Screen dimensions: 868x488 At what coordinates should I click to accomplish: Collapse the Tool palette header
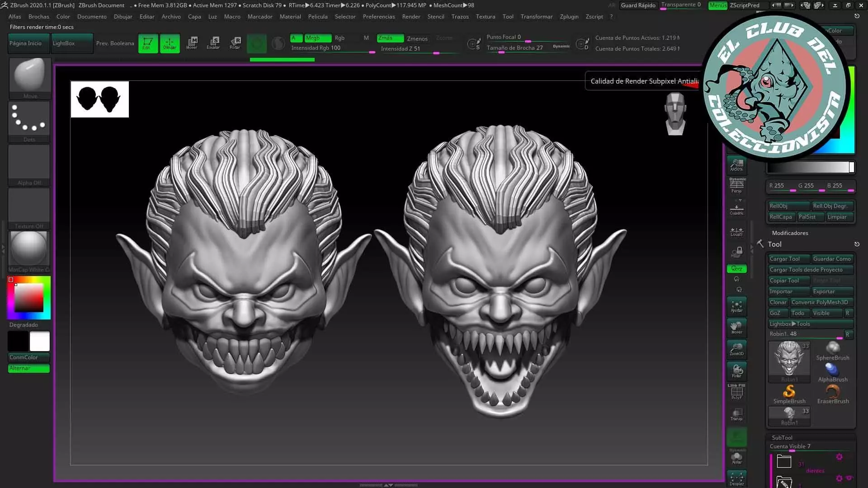(x=774, y=244)
